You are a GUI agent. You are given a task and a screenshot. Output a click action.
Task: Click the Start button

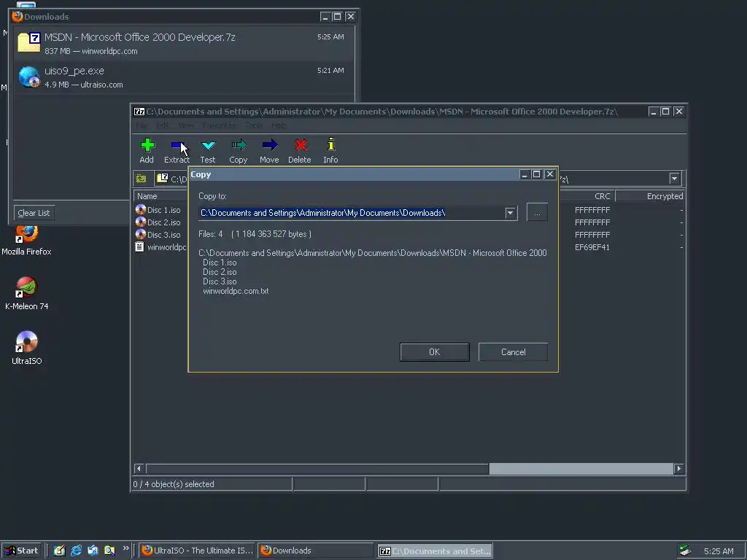click(x=21, y=551)
